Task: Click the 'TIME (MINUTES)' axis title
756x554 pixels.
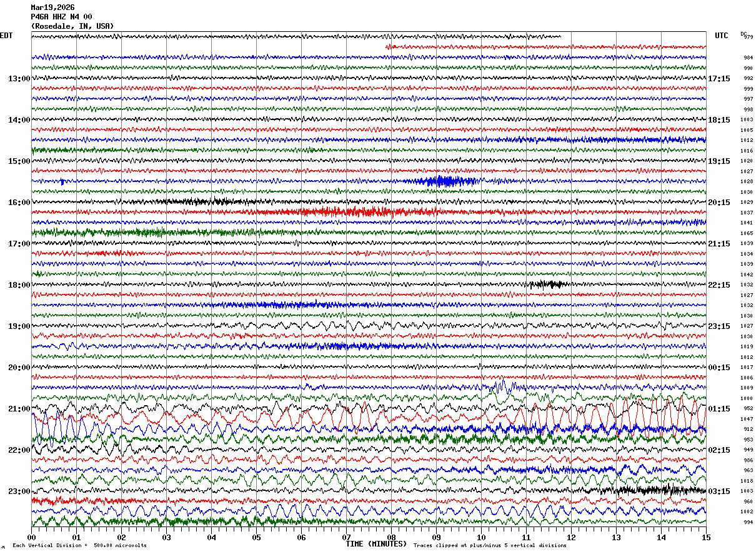Action: pos(377,544)
